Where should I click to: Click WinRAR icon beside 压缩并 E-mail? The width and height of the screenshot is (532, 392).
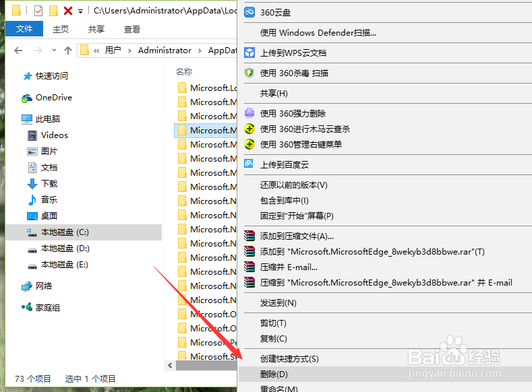click(x=249, y=267)
